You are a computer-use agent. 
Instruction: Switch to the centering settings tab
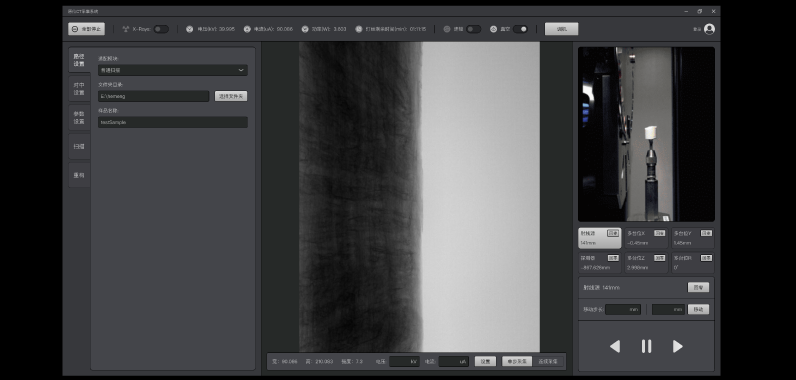coord(79,89)
